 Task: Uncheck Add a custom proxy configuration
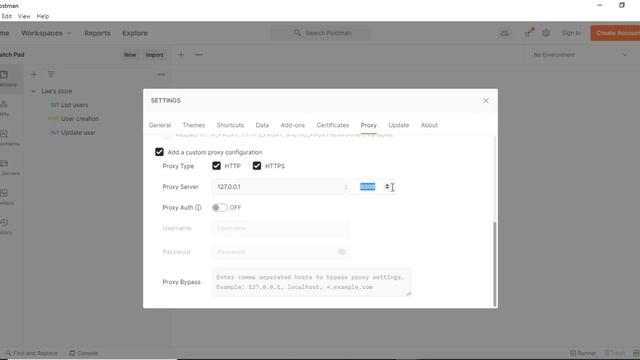tap(159, 152)
